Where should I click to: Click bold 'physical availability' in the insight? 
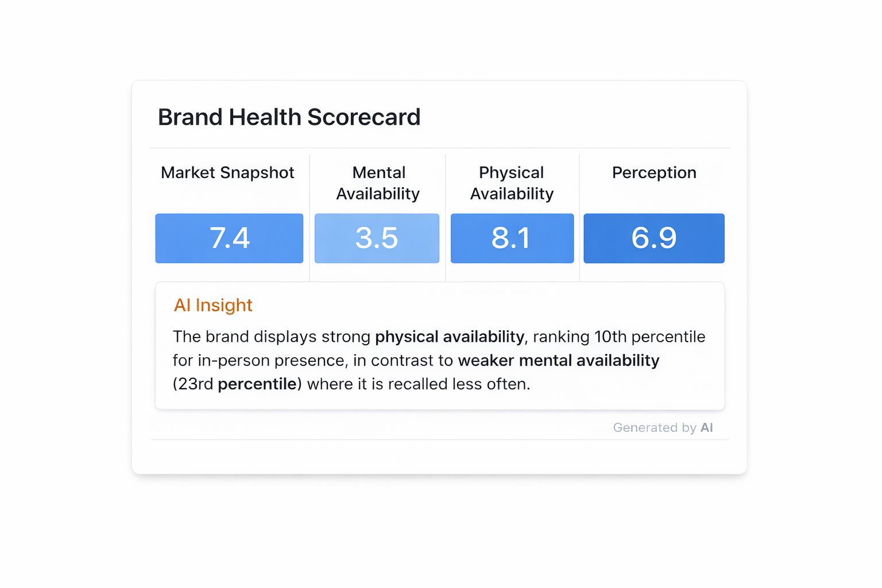coord(450,336)
